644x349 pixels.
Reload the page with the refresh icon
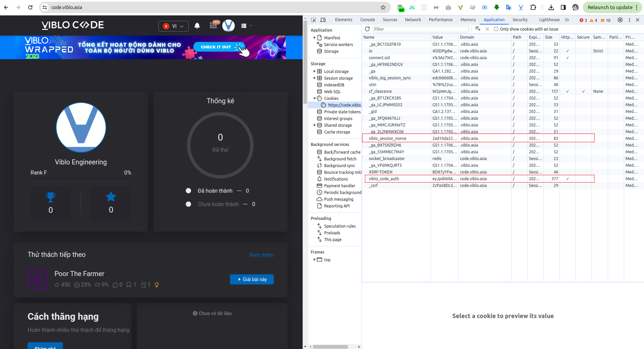[30, 7]
